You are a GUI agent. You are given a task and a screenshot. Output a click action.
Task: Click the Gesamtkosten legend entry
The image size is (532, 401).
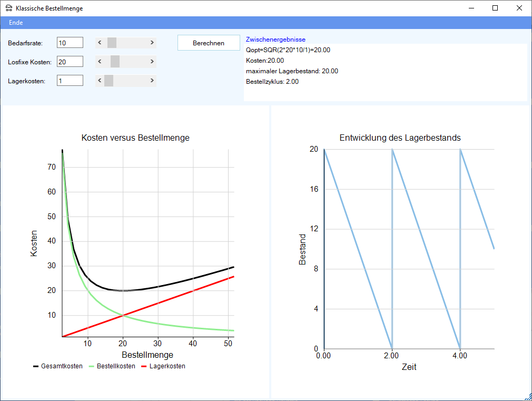point(57,366)
